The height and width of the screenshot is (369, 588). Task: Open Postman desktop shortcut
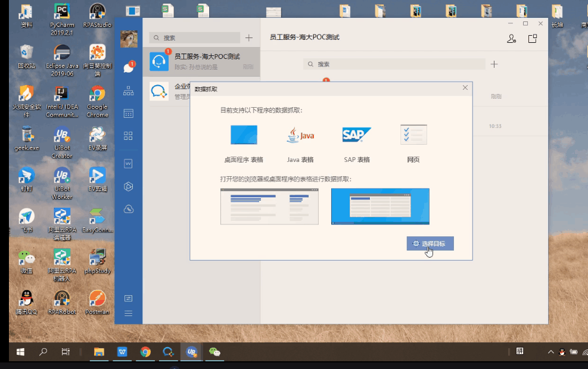(97, 302)
